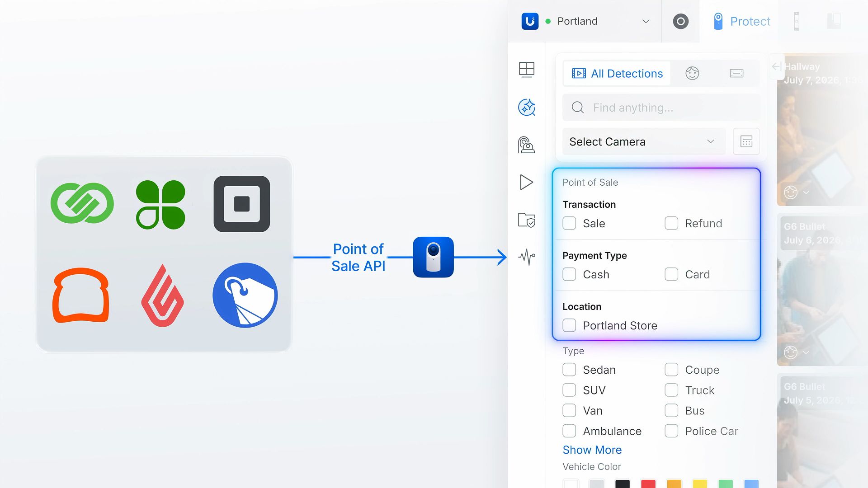Open the G6 Bullet July 5 thumbnail
868x488 pixels.
pyautogui.click(x=822, y=432)
